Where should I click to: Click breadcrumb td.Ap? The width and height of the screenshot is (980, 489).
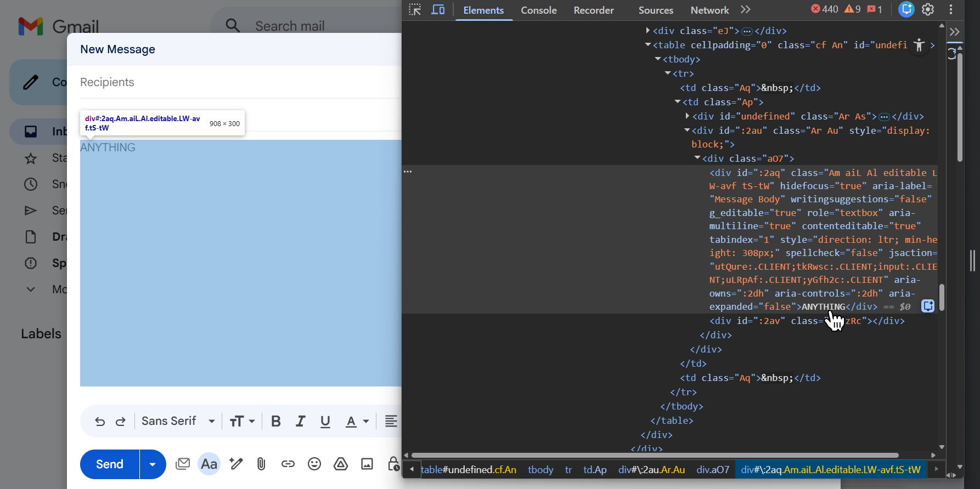pos(595,470)
